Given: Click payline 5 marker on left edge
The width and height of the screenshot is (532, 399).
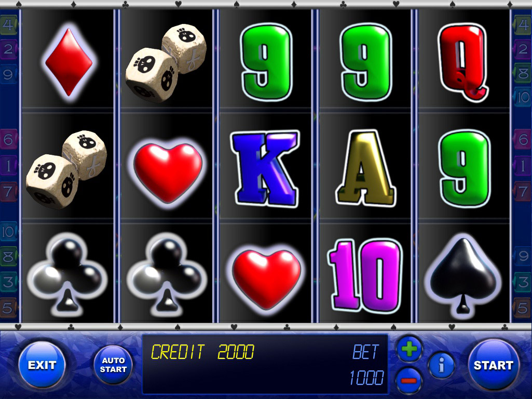Looking at the screenshot, I should pos(8,308).
